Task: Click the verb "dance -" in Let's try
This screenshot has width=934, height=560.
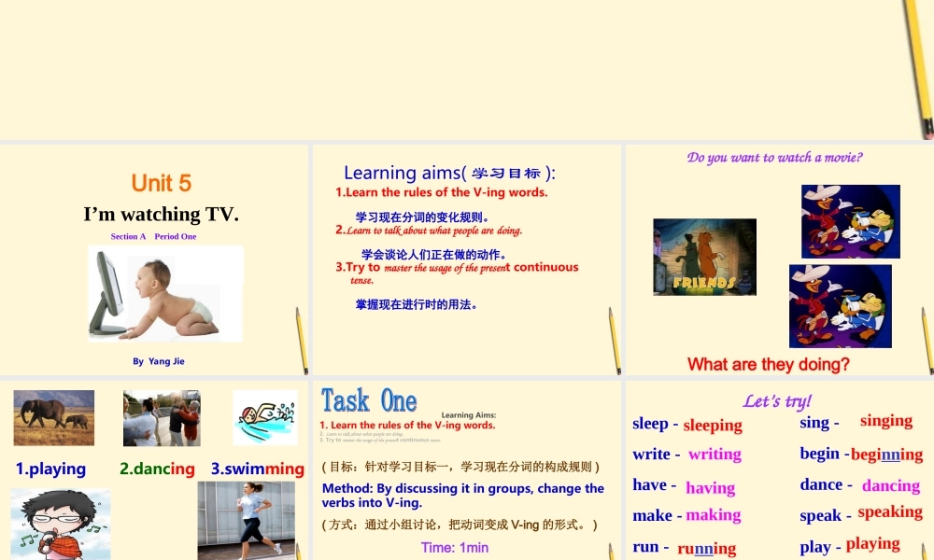Action: 826,484
